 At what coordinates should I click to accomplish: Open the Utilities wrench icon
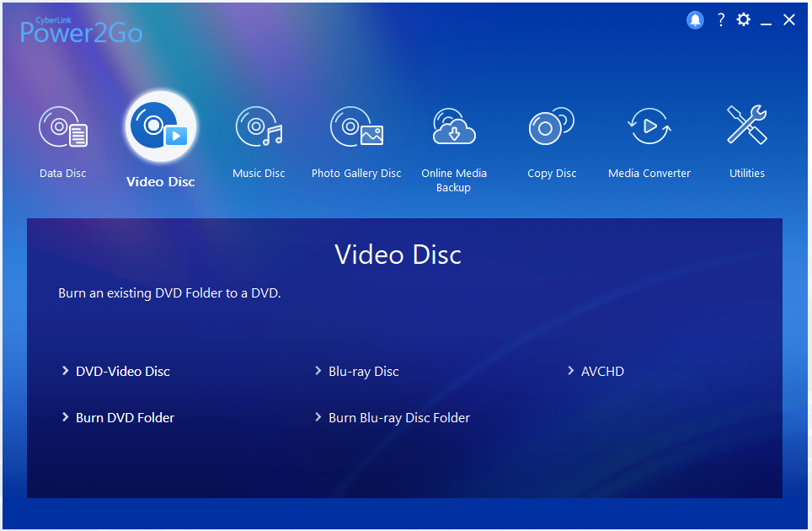pyautogui.click(x=747, y=125)
